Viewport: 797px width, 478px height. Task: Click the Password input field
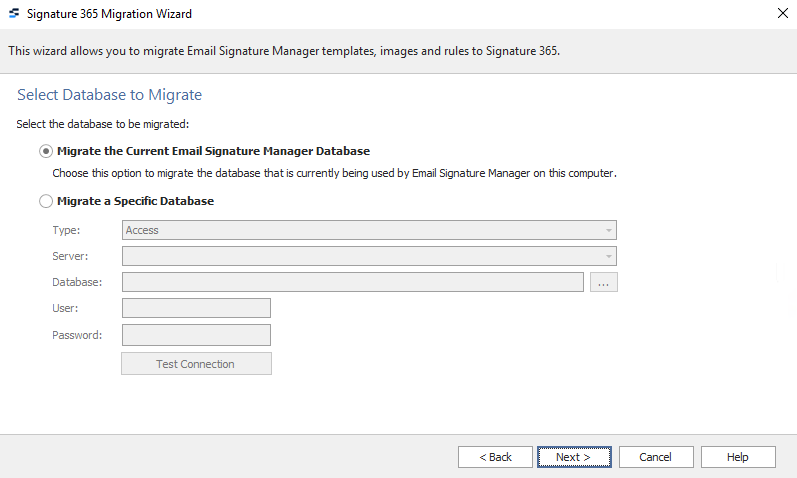(196, 335)
